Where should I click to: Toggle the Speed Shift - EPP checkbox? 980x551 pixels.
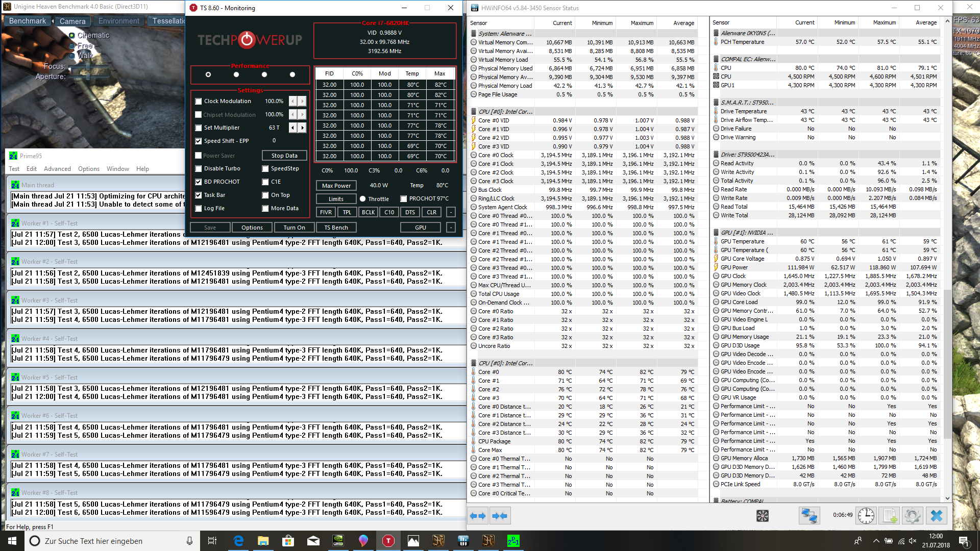(x=199, y=141)
